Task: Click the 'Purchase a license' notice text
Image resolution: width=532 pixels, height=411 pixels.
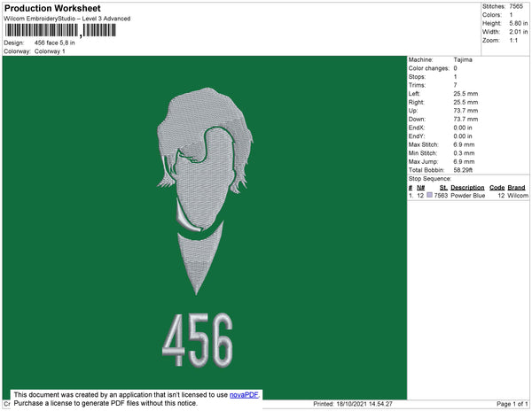Action: point(106,403)
